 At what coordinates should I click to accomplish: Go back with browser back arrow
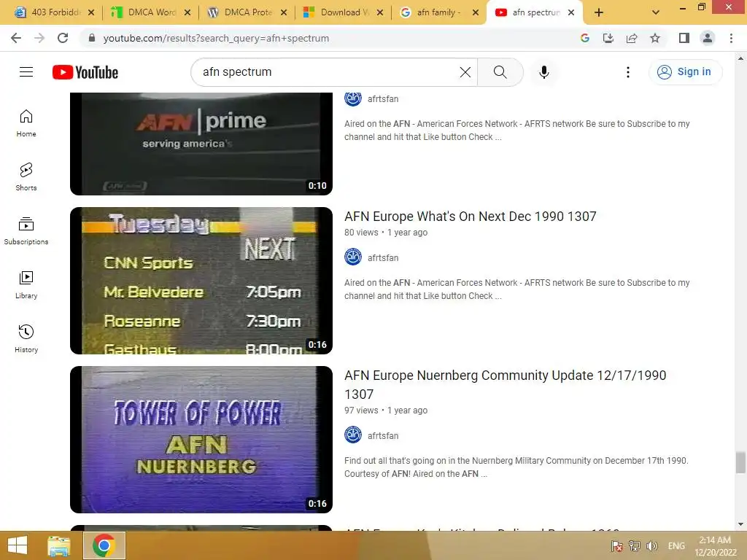(x=16, y=38)
